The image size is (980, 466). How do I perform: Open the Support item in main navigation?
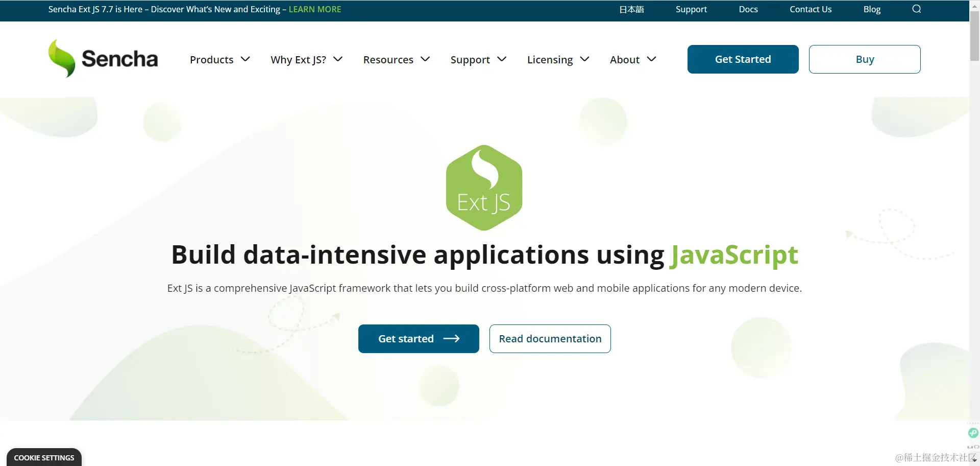(x=470, y=60)
